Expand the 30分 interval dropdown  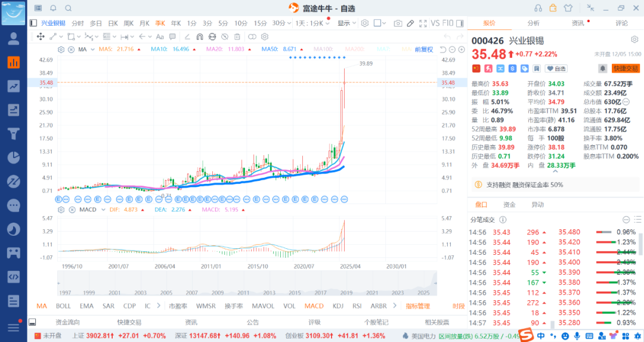281,23
